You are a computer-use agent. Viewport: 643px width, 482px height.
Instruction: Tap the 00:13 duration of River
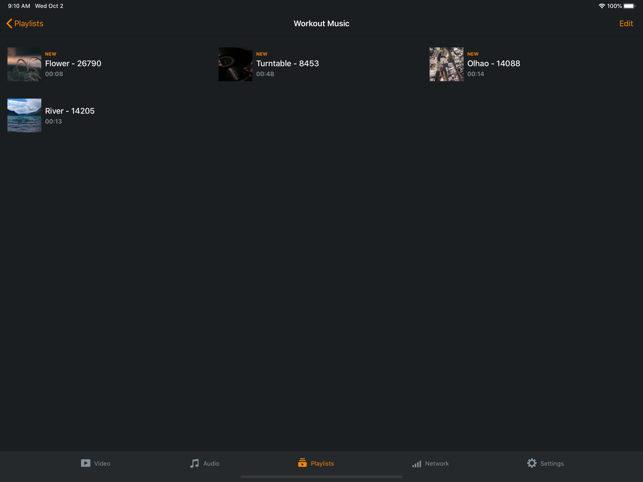53,121
